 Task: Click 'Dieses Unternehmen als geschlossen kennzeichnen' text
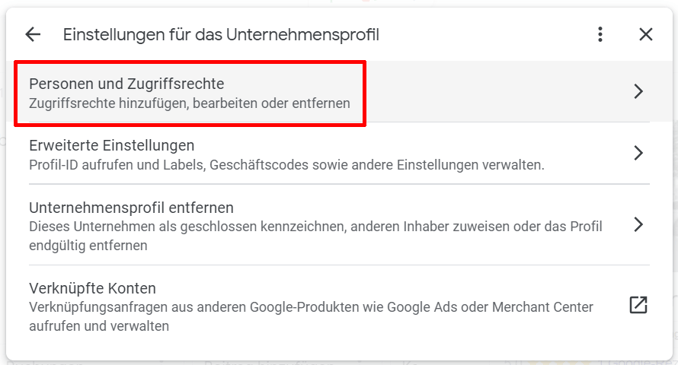[x=188, y=226]
